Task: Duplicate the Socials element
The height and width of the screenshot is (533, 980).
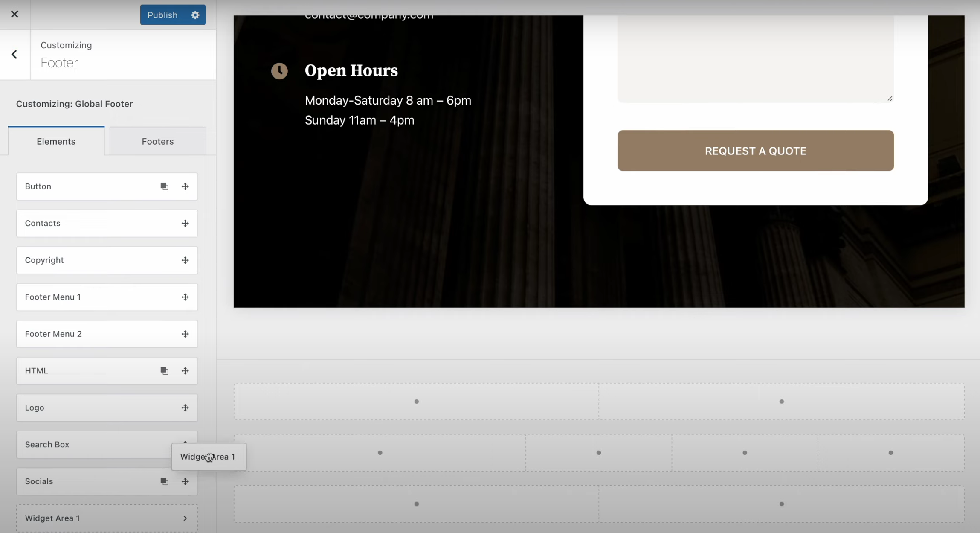Action: click(164, 481)
